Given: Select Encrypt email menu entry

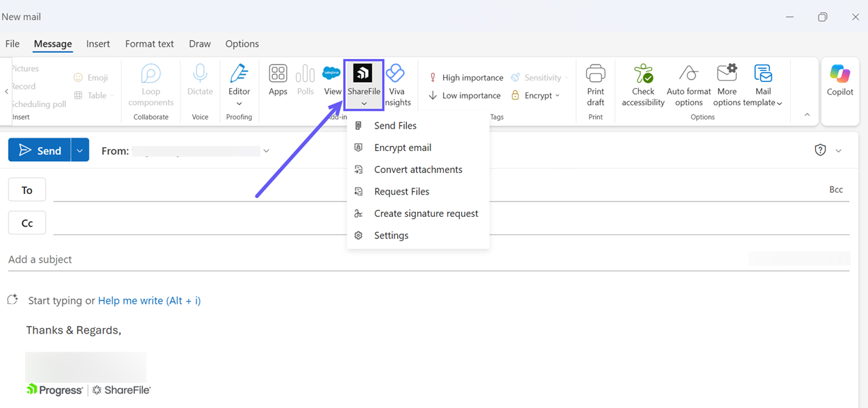Looking at the screenshot, I should tap(418, 147).
